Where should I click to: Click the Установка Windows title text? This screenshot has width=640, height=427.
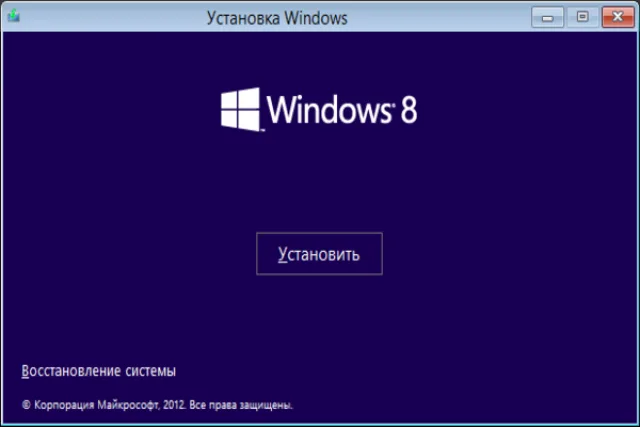[x=277, y=18]
